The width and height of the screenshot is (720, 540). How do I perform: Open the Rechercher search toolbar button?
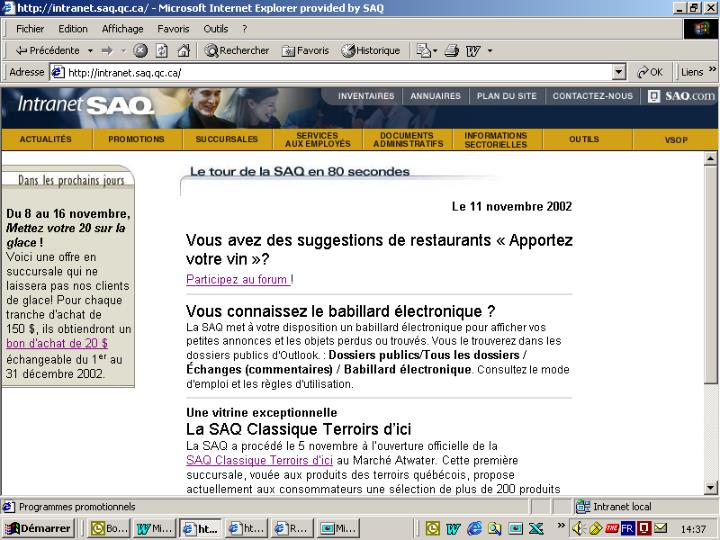pos(237,51)
